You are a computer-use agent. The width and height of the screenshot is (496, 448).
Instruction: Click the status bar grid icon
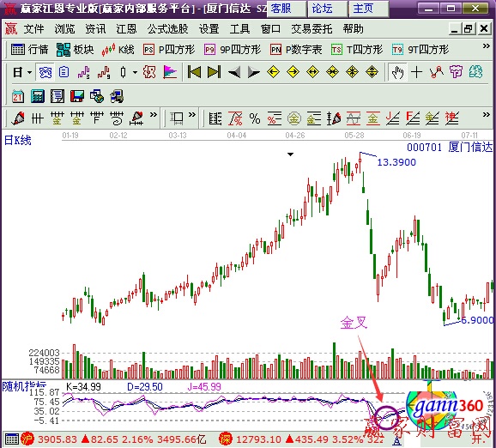tap(12, 439)
